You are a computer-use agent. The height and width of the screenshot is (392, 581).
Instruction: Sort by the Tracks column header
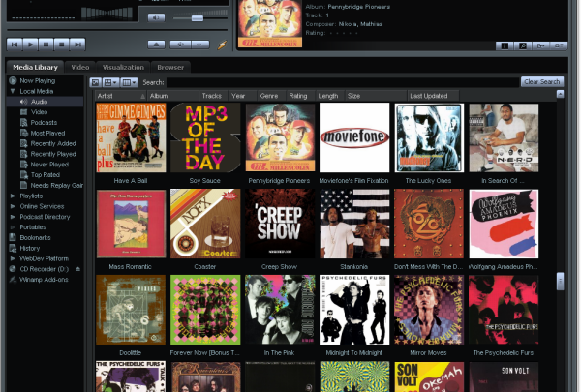213,96
